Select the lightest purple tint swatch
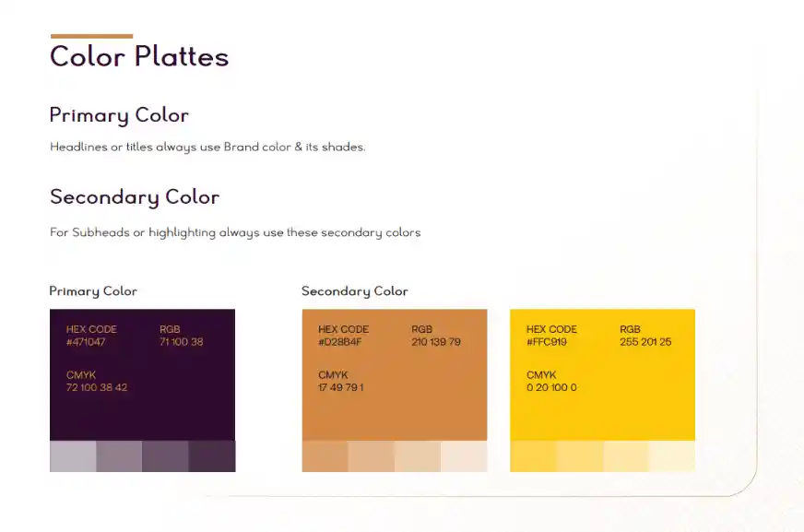The image size is (804, 532). click(x=73, y=456)
